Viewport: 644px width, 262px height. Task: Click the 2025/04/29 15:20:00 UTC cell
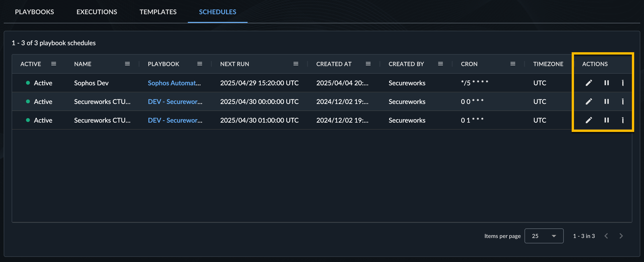(x=259, y=83)
